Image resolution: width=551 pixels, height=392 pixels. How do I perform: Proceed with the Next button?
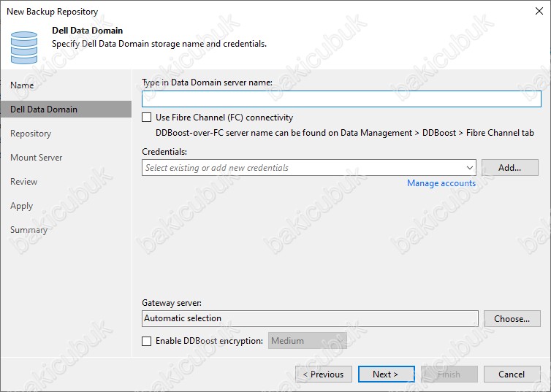[386, 374]
